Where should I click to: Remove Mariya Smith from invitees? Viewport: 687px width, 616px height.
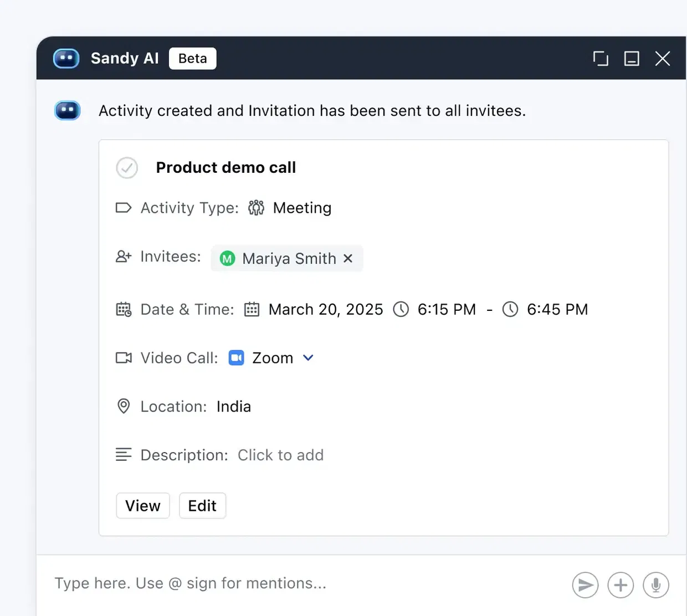pyautogui.click(x=348, y=258)
